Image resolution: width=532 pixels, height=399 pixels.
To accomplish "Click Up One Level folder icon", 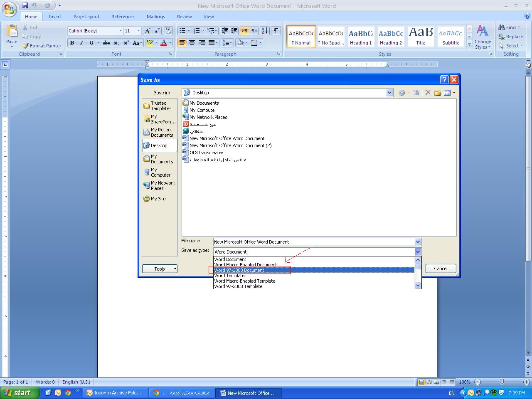I will [416, 93].
